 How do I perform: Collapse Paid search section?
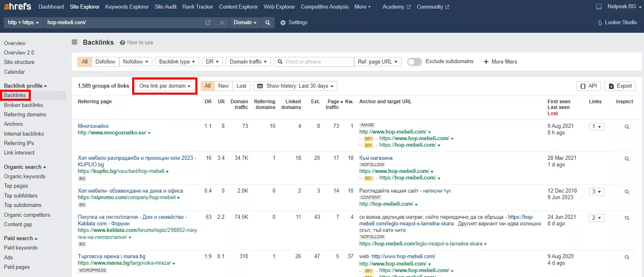coord(21,238)
